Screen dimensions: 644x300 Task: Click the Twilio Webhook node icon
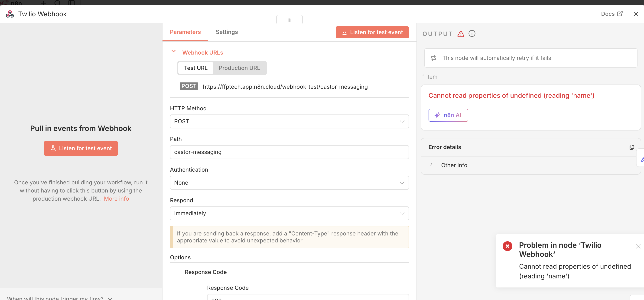(10, 14)
